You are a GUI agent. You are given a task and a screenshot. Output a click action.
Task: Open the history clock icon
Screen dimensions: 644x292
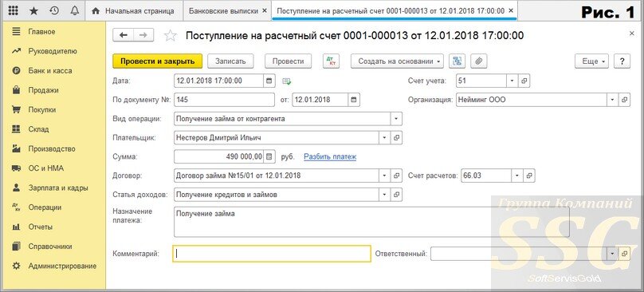pyautogui.click(x=54, y=10)
